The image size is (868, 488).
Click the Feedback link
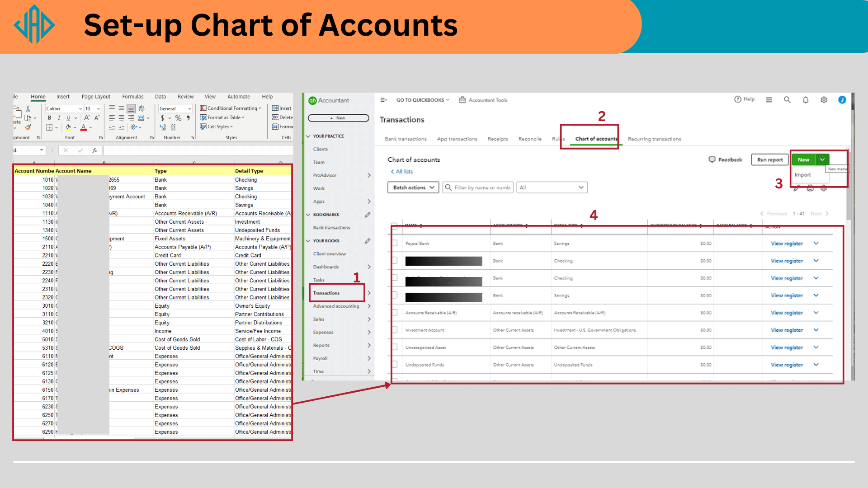pyautogui.click(x=725, y=160)
